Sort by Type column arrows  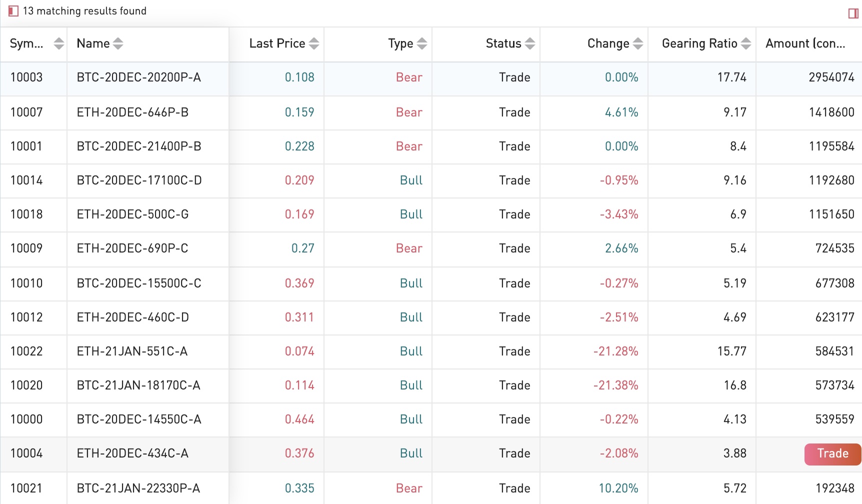point(422,43)
